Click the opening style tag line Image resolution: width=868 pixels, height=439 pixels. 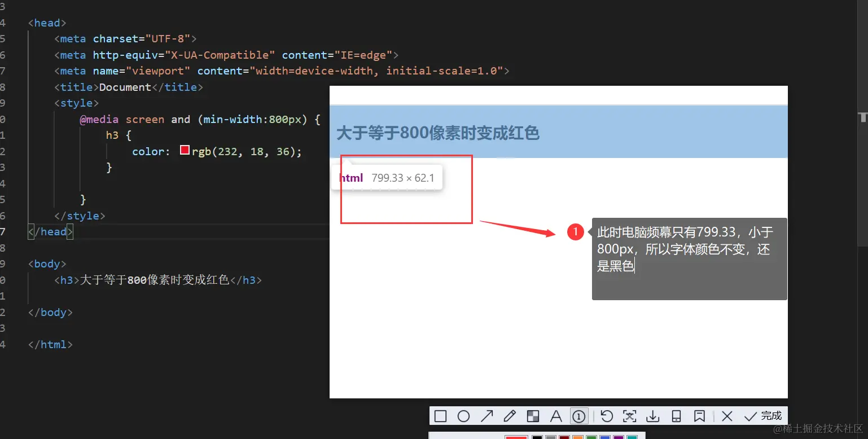click(76, 103)
